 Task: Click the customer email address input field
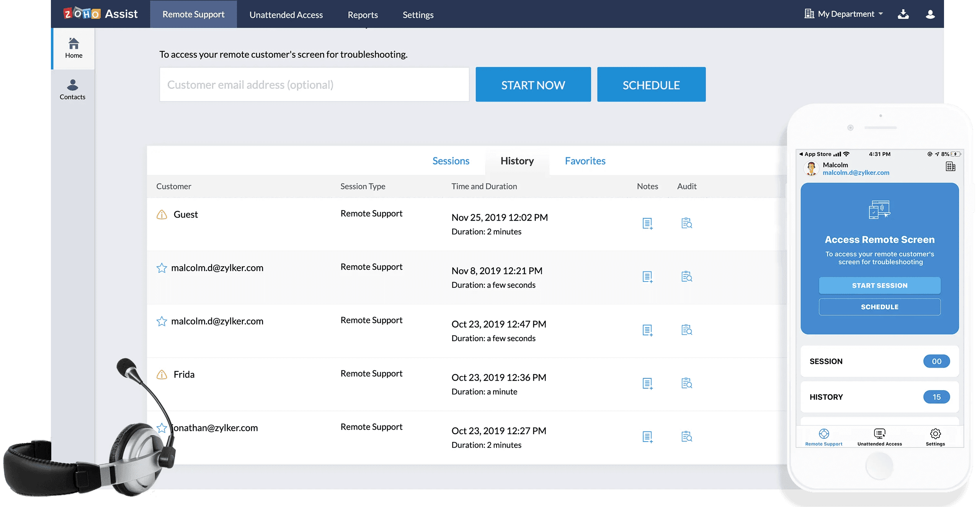pos(314,84)
